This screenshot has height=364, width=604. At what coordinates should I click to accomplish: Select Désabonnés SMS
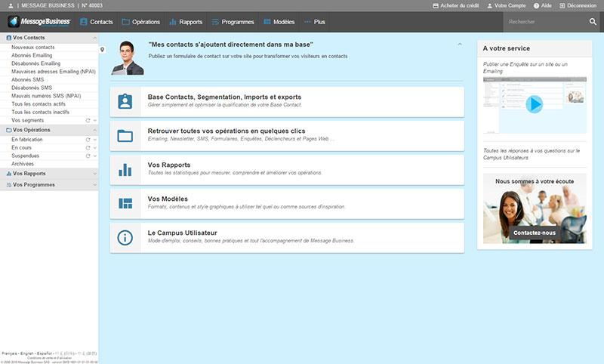coord(32,88)
